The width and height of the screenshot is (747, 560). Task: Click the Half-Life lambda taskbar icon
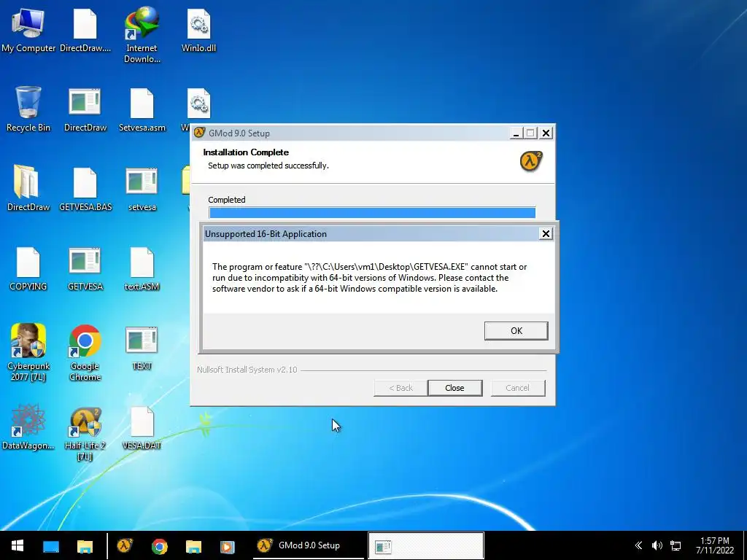[x=125, y=545]
